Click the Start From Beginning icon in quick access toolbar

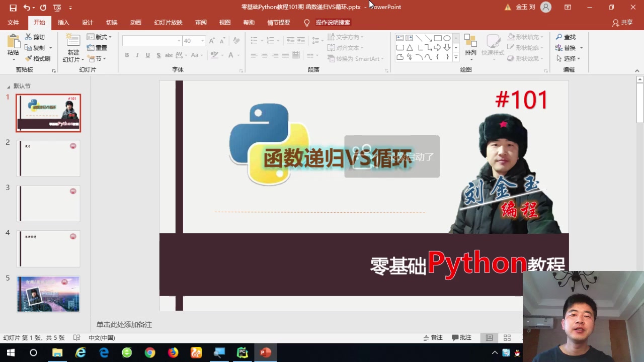[x=57, y=8]
